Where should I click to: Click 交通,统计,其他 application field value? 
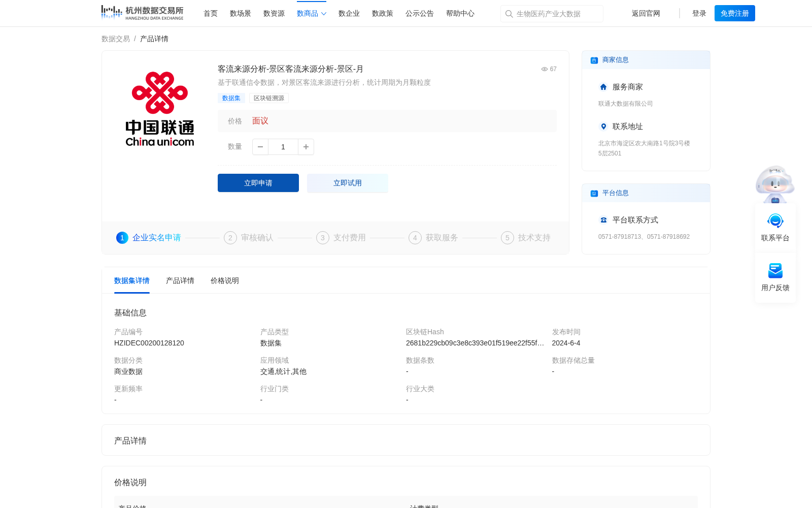click(x=283, y=371)
